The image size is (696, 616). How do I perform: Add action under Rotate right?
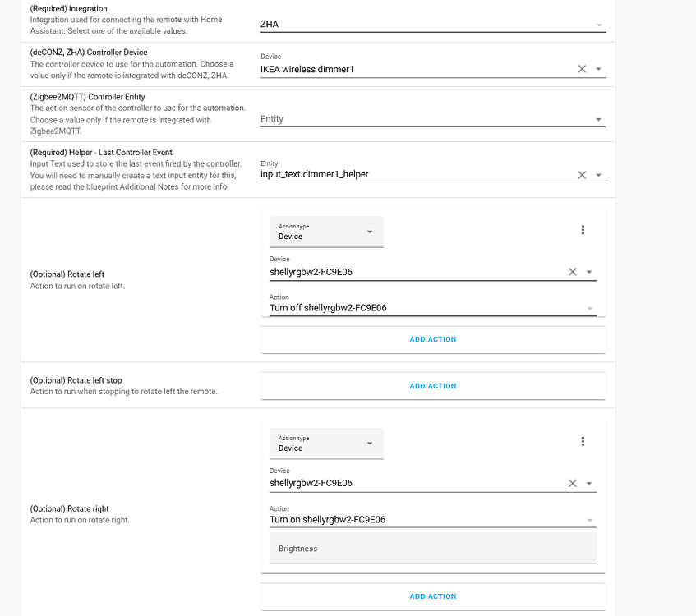tap(433, 596)
